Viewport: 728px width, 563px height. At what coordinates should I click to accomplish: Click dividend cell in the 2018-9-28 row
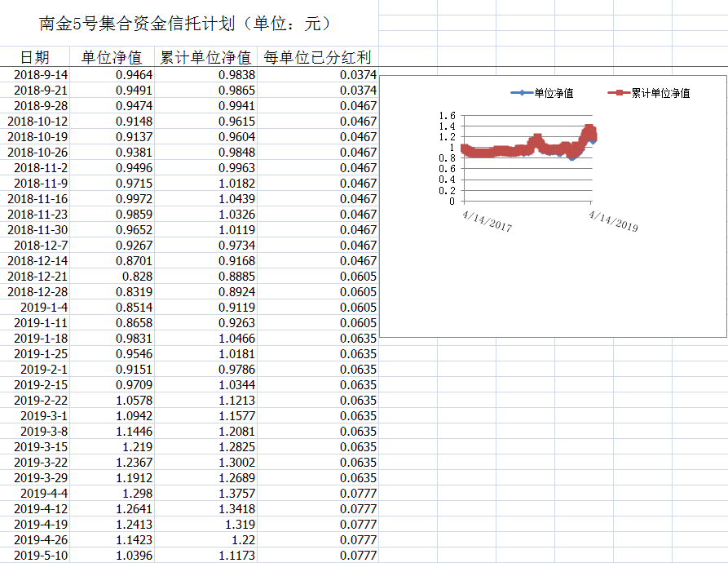318,106
